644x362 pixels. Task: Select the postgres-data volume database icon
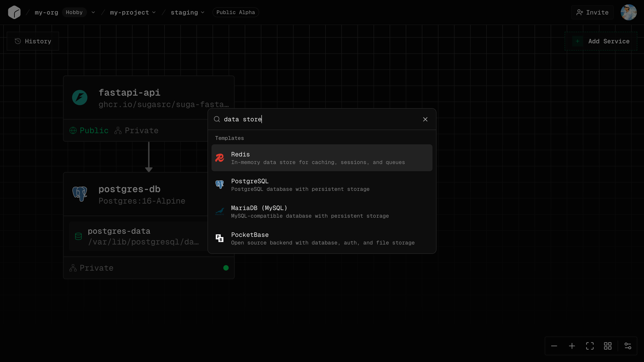tap(78, 236)
